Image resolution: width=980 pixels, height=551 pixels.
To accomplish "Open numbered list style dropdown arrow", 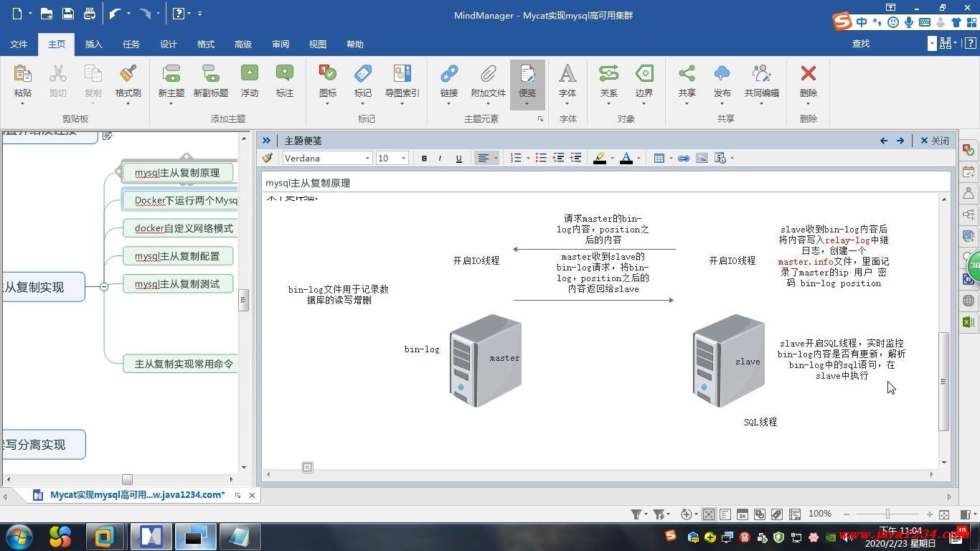I will click(x=528, y=158).
